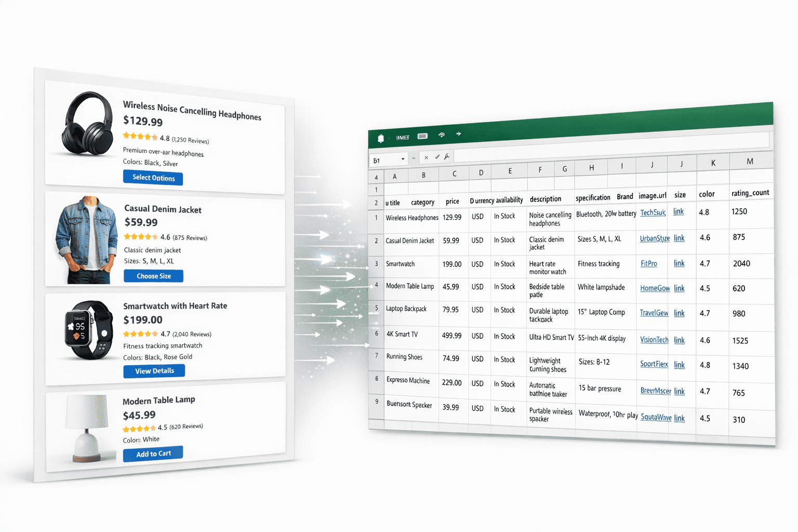Open the VisionTech brand link

pos(654,339)
